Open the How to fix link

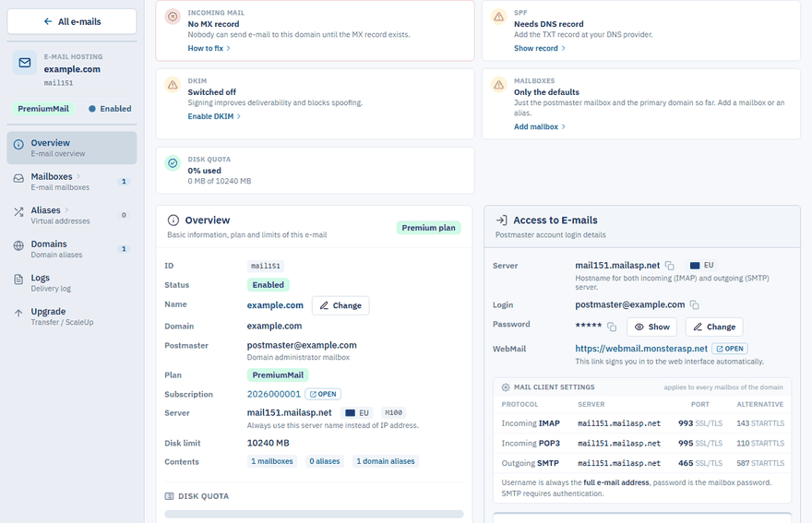209,48
